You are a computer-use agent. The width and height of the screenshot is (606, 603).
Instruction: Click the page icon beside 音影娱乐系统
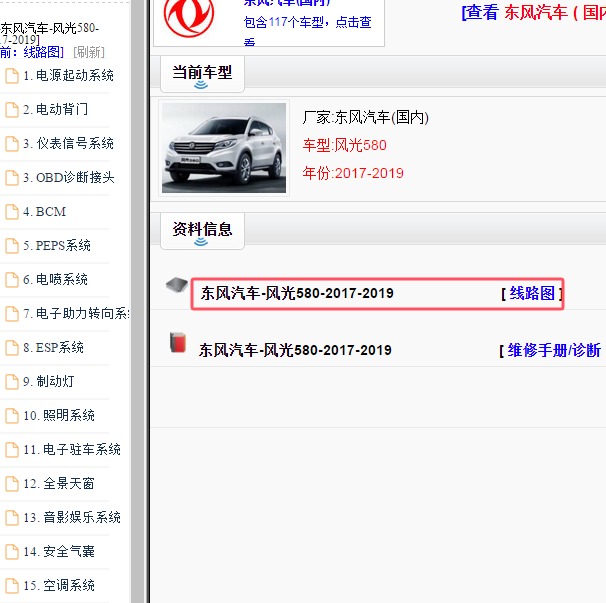coord(12,518)
